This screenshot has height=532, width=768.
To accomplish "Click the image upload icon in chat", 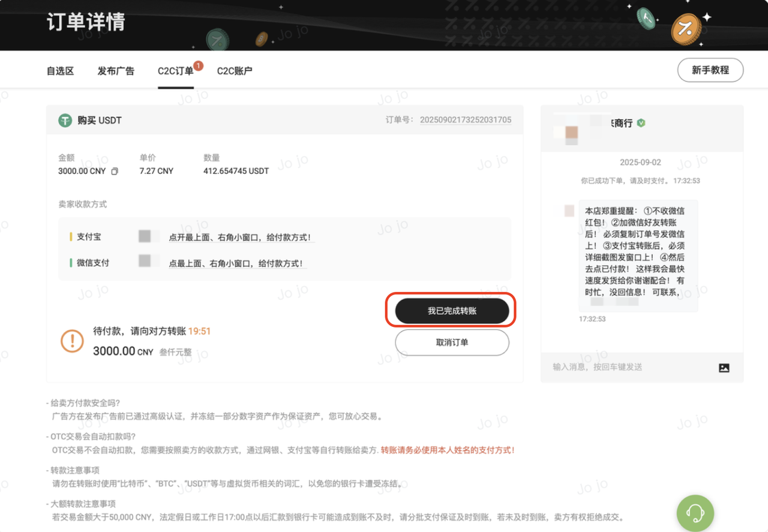I will (724, 368).
